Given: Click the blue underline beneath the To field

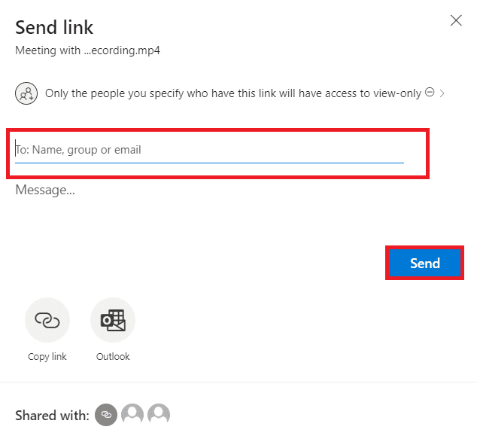Looking at the screenshot, I should tap(209, 162).
